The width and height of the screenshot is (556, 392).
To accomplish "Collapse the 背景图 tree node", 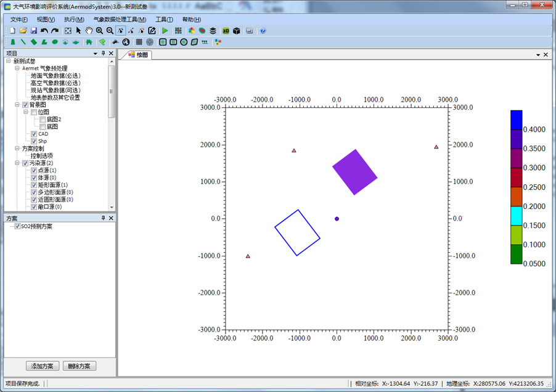I will point(17,105).
